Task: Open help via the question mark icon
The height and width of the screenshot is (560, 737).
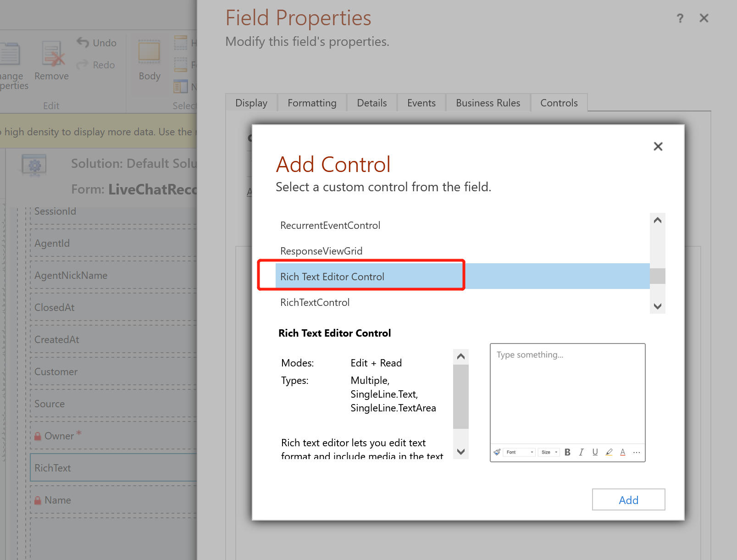Action: pyautogui.click(x=680, y=18)
